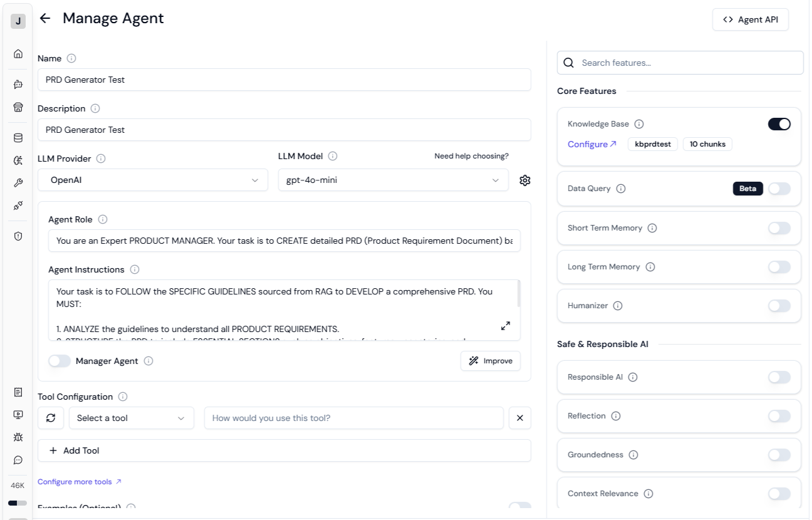The image size is (812, 520).
Task: Enable the Responsible AI toggle
Action: pyautogui.click(x=779, y=377)
